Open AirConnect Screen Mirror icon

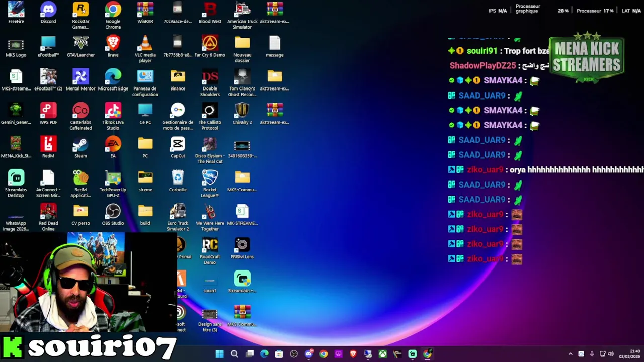[48, 184]
